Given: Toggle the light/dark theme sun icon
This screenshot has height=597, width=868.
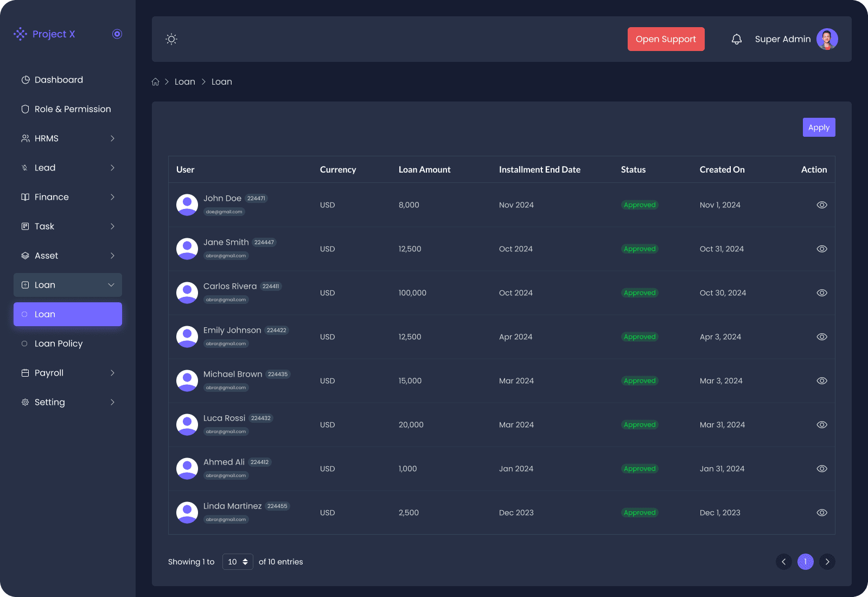Looking at the screenshot, I should [x=171, y=39].
